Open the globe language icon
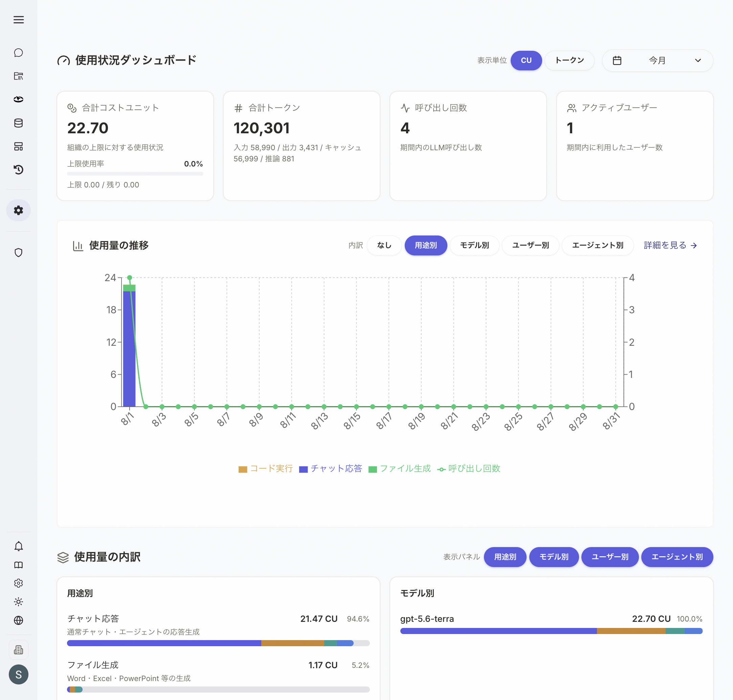The image size is (733, 700). (18, 620)
